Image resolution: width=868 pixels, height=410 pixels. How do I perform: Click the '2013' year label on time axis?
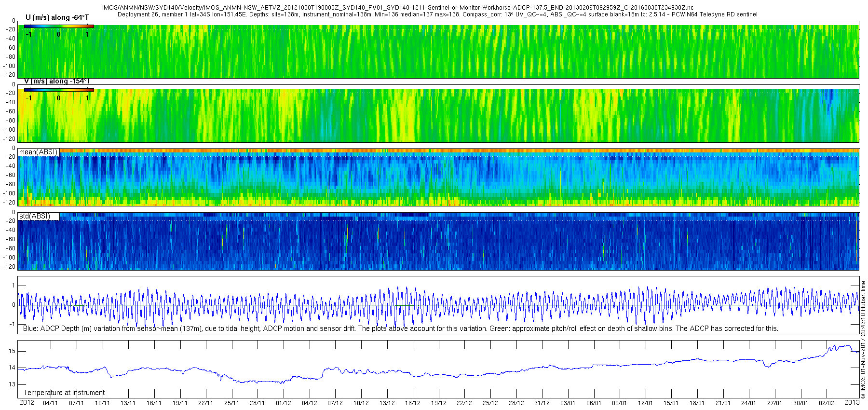(852, 402)
